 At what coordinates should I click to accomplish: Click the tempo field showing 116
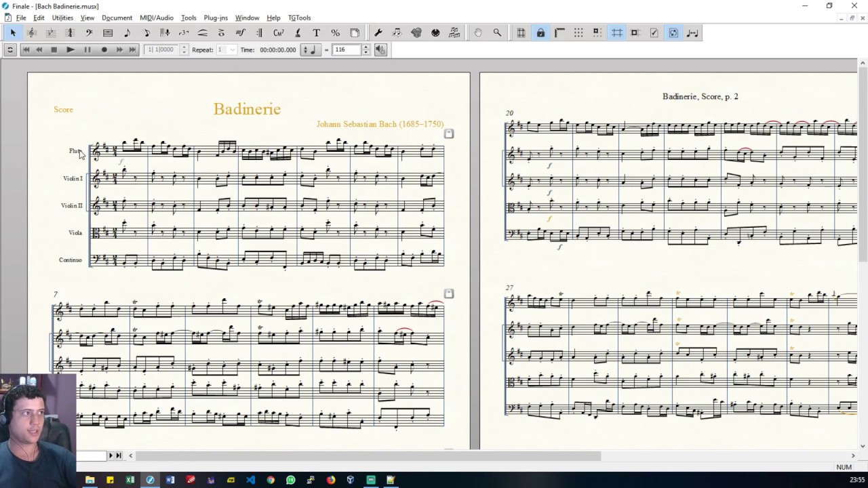point(347,49)
